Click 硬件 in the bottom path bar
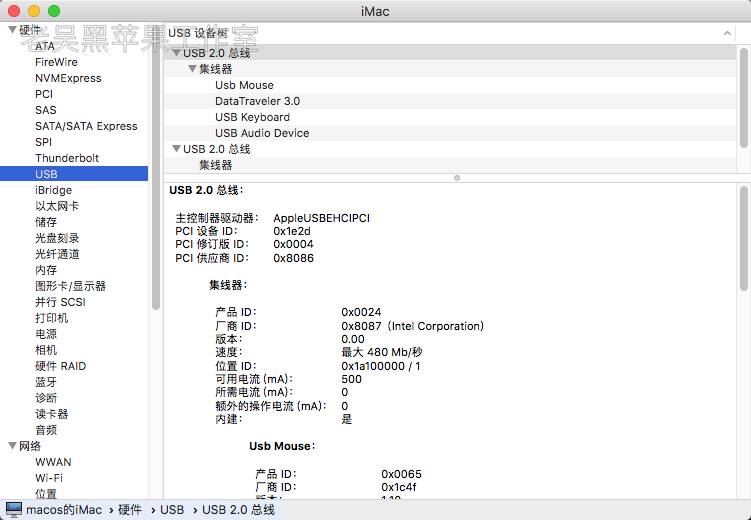Viewport: 751px width, 520px height. point(129,509)
